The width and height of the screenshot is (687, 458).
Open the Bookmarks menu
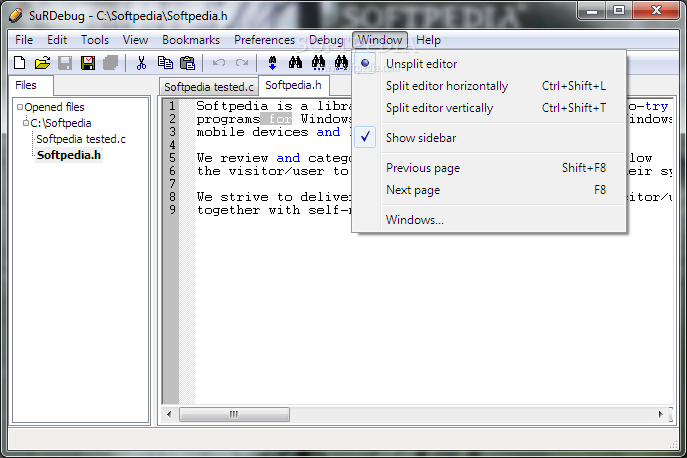click(191, 40)
